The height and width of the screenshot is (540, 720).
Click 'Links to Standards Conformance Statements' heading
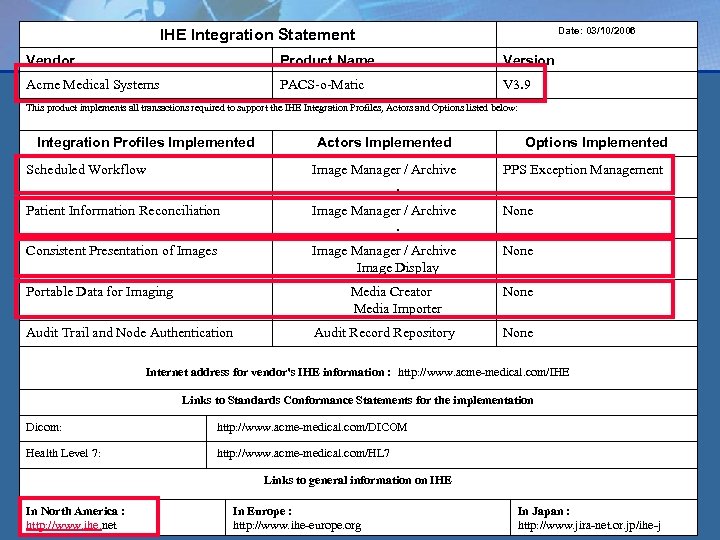tap(358, 400)
